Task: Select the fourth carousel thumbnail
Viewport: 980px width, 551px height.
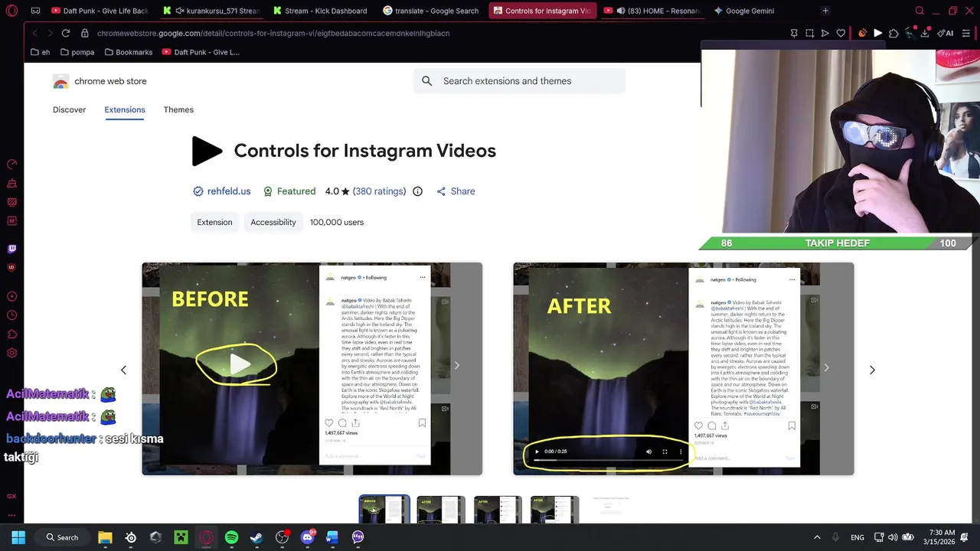Action: [x=554, y=510]
